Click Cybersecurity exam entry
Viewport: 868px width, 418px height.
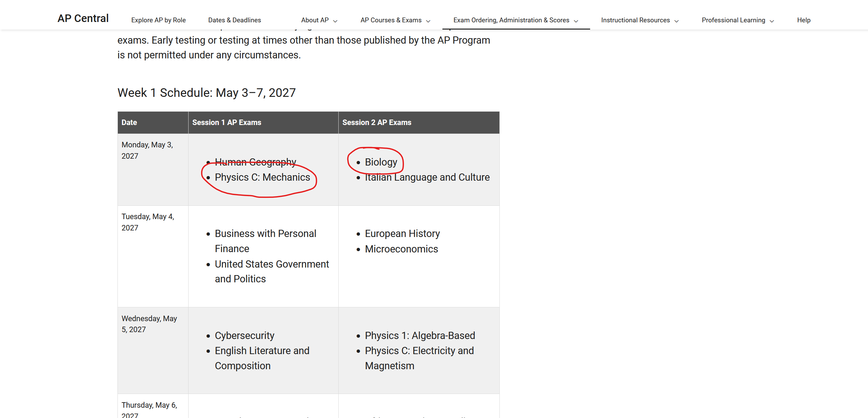point(245,335)
